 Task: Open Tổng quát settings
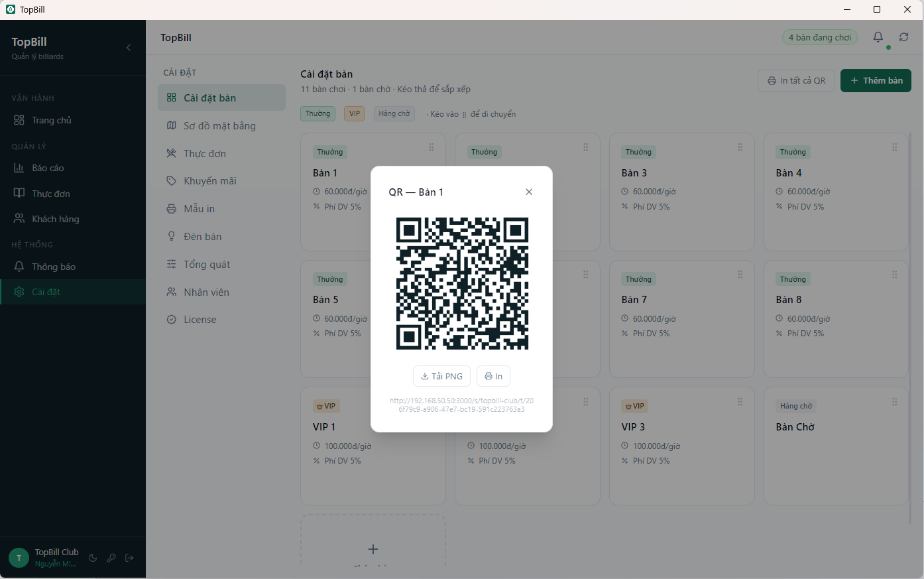point(221,264)
